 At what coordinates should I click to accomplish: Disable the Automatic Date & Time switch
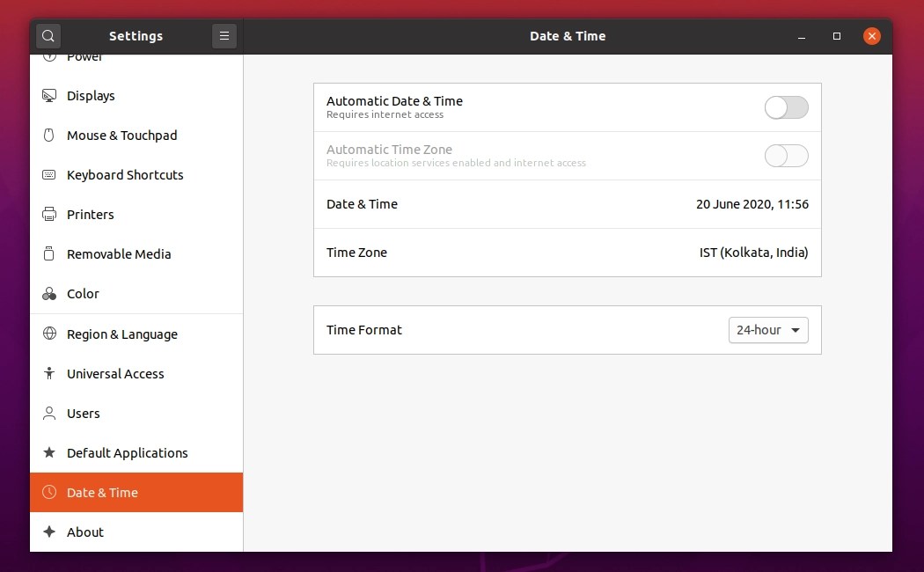(786, 107)
